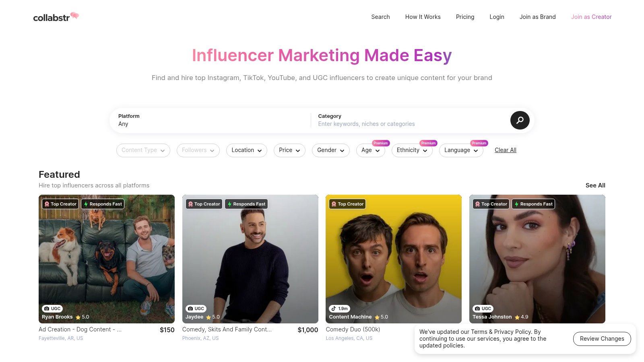This screenshot has height=362, width=644.
Task: Expand the Location filter dropdown
Action: (246, 150)
